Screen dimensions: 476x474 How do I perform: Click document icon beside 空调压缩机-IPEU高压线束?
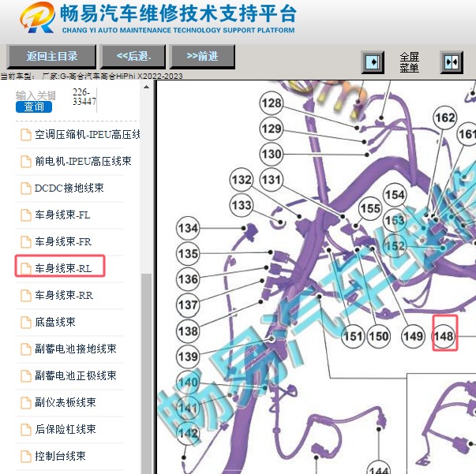tap(26, 135)
